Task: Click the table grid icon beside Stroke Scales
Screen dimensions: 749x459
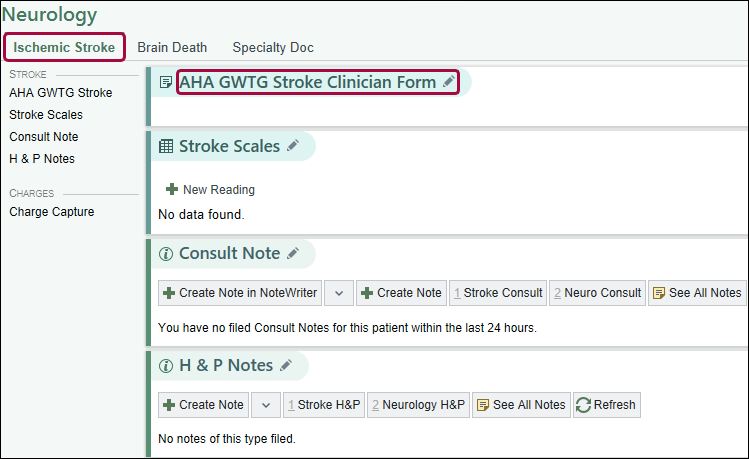Action: coord(166,146)
